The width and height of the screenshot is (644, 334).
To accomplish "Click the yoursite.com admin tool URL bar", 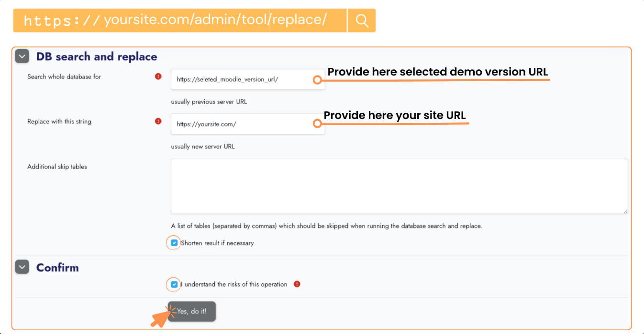I will point(179,21).
